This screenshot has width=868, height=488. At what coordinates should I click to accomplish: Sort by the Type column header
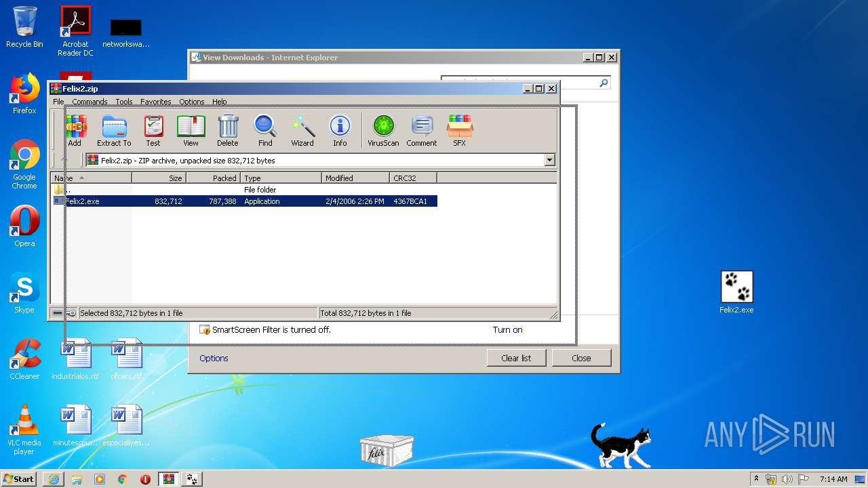(281, 178)
